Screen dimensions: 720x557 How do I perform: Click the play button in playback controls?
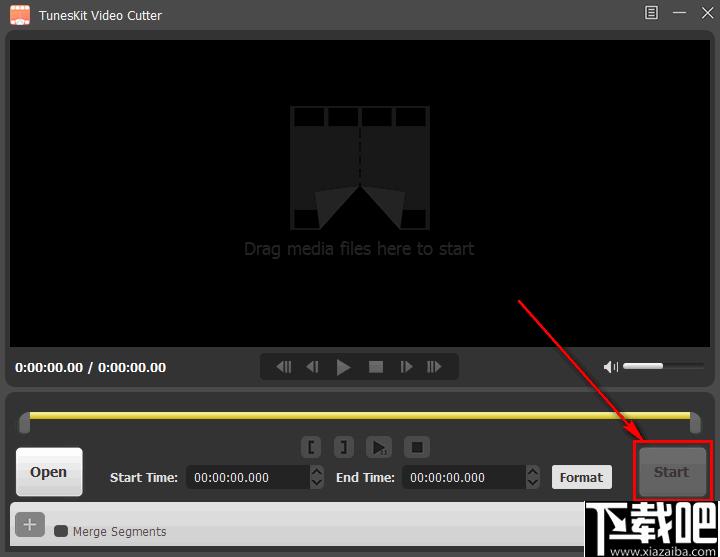[x=343, y=367]
